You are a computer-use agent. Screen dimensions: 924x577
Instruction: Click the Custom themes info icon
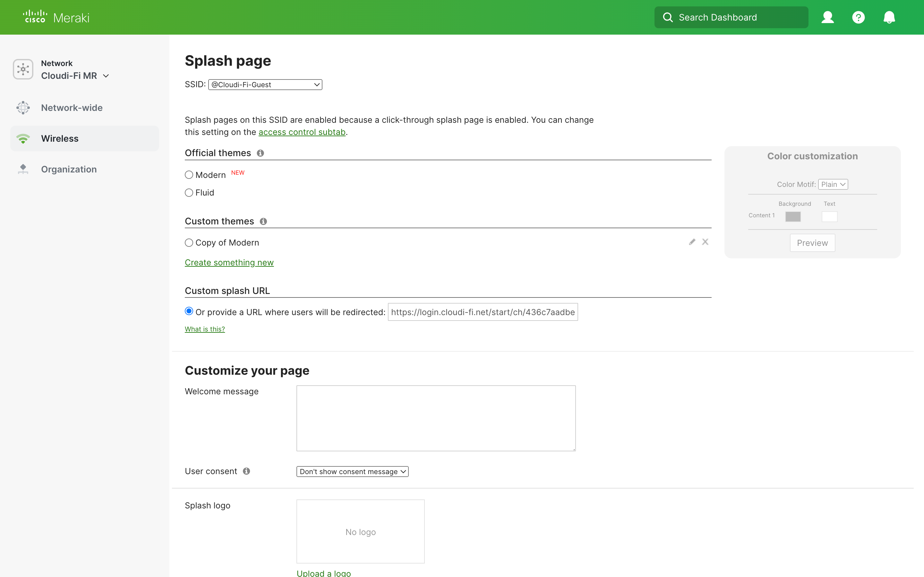(x=263, y=221)
